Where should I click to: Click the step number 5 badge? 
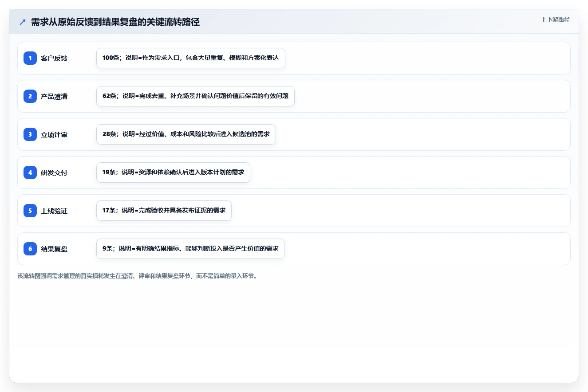(30, 210)
